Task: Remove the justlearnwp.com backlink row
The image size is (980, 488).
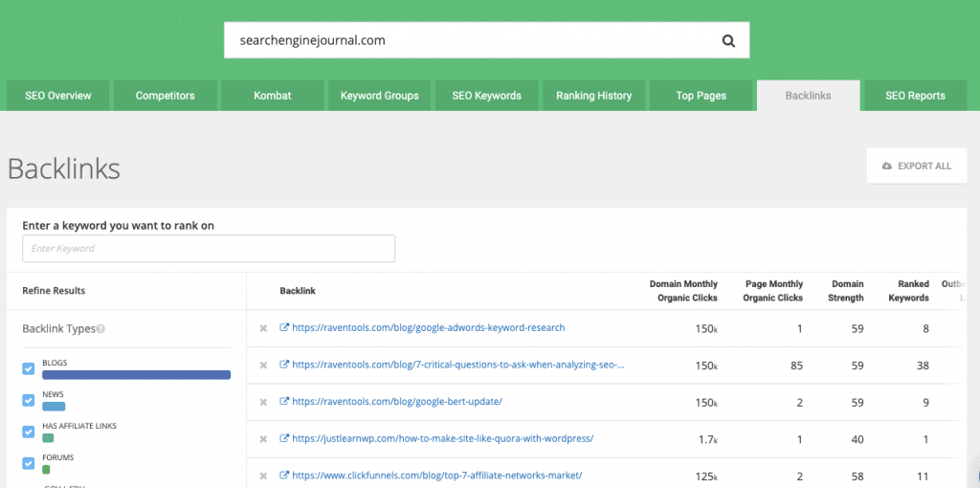Action: [264, 439]
